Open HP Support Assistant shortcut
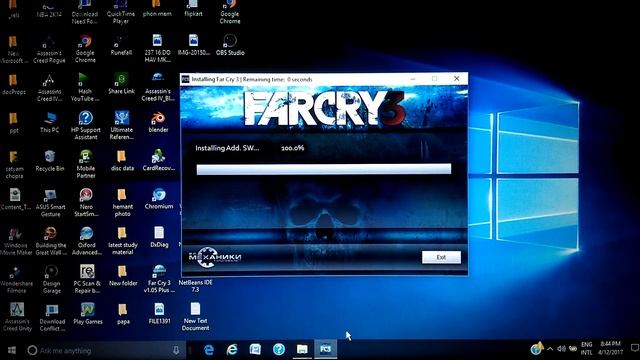 (86, 126)
